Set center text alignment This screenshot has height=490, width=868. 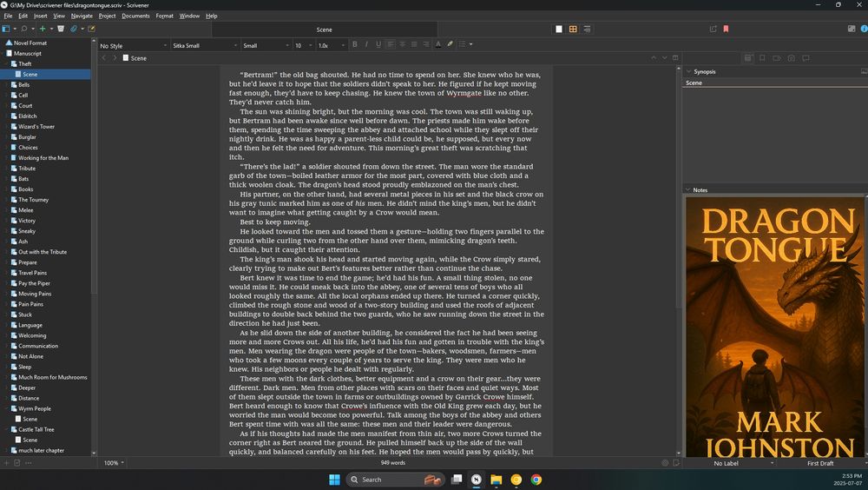(403, 44)
